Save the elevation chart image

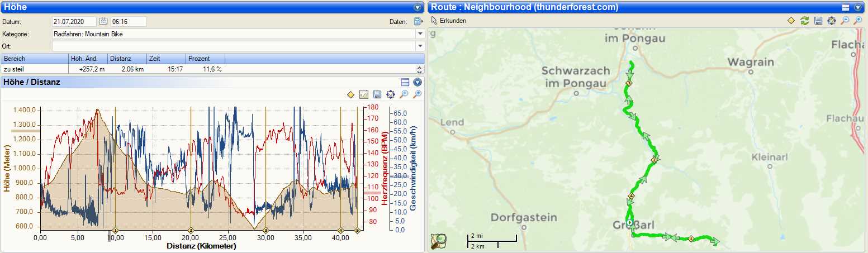(x=377, y=94)
